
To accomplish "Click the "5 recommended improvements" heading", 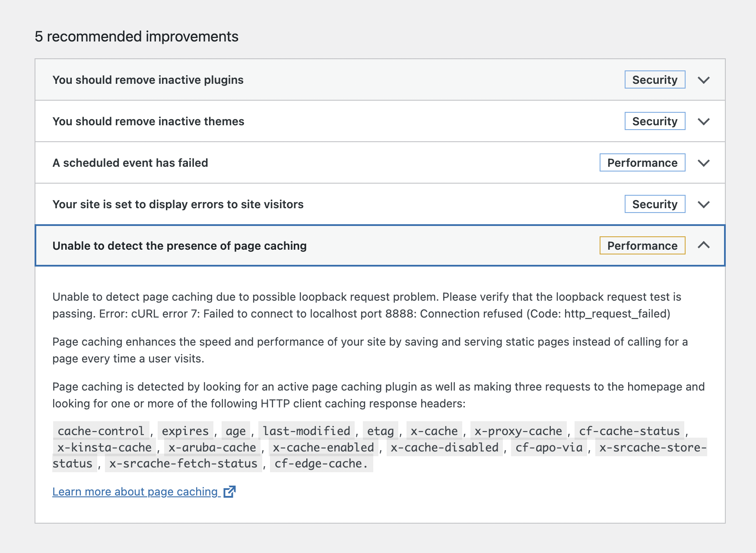I will pyautogui.click(x=137, y=36).
